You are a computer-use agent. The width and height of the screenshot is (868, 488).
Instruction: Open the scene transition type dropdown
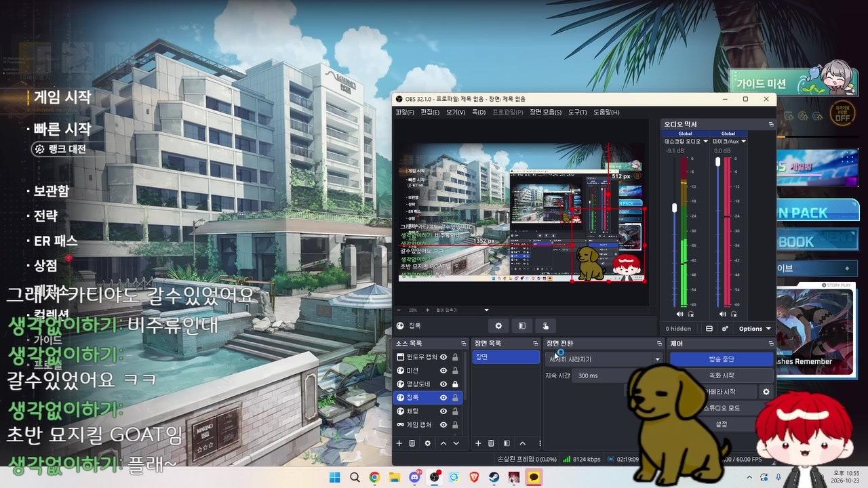pos(604,359)
